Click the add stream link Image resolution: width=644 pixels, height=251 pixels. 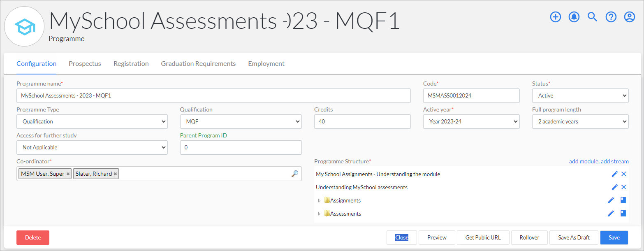pyautogui.click(x=615, y=161)
